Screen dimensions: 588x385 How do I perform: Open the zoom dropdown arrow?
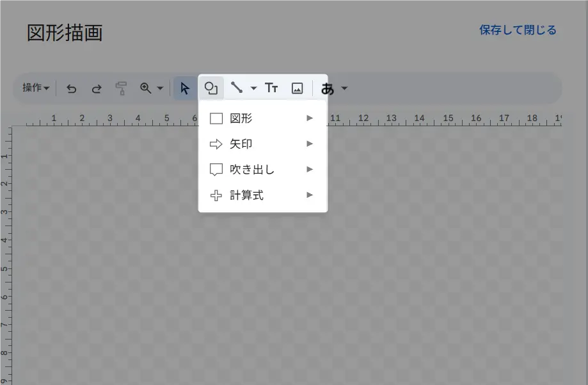coord(160,88)
